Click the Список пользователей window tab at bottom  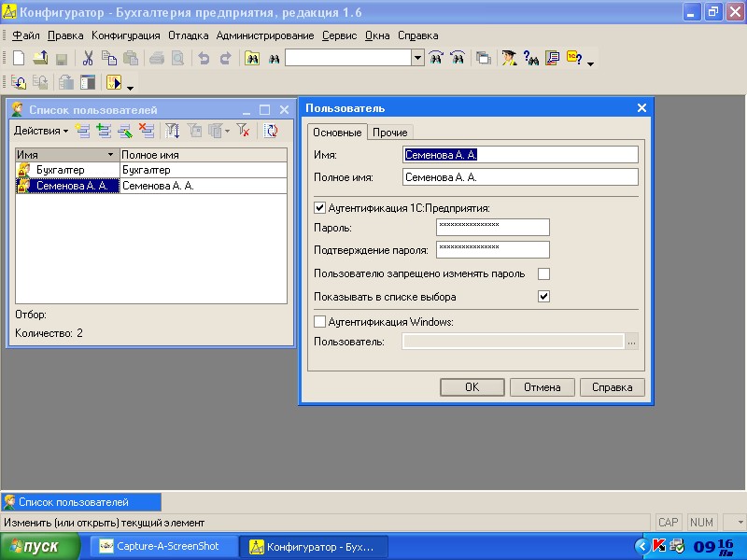point(81,502)
